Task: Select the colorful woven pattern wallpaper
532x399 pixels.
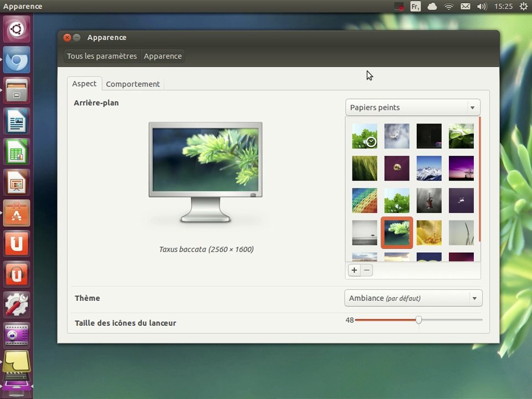Action: pyautogui.click(x=365, y=201)
